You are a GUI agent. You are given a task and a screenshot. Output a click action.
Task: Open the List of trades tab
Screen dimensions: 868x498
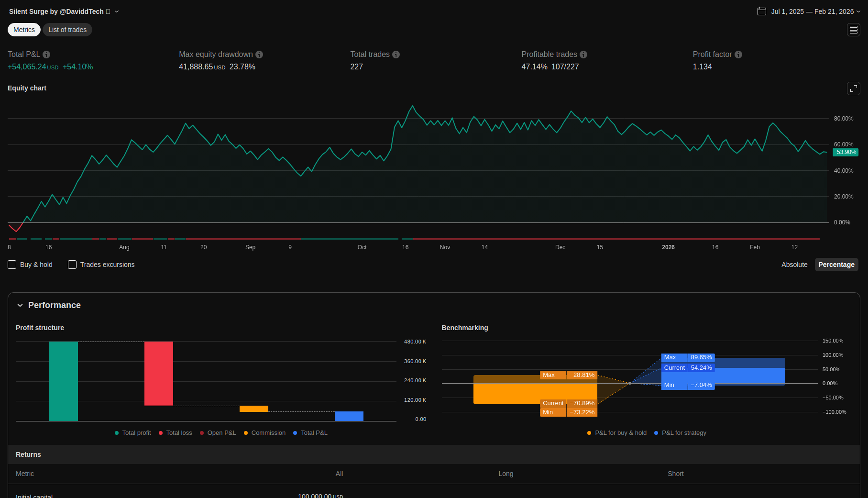[x=67, y=30]
